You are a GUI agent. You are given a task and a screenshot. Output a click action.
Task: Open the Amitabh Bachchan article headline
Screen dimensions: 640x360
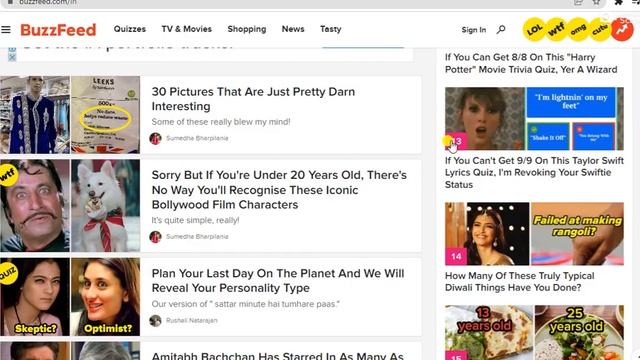click(x=278, y=356)
